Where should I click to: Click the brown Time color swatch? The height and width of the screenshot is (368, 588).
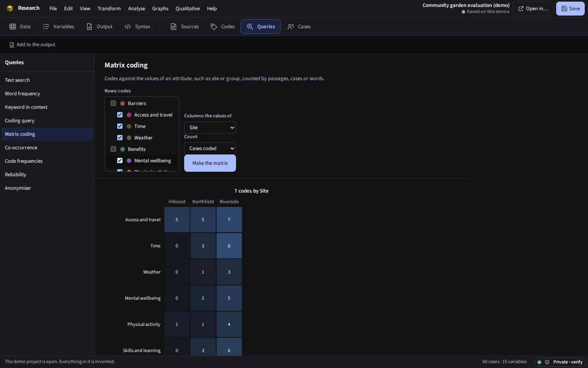click(129, 126)
